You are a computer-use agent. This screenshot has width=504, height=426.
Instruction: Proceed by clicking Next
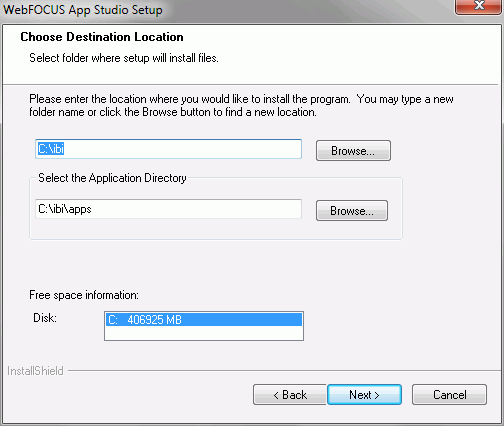[364, 395]
